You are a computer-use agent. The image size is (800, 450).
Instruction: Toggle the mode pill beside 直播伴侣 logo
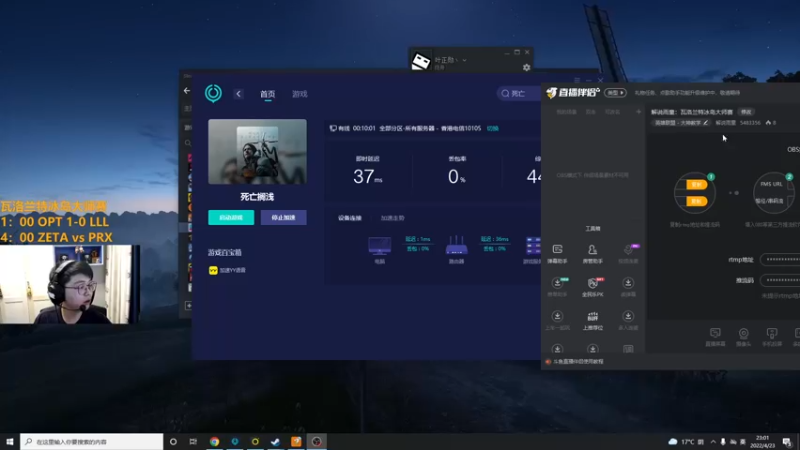615,93
